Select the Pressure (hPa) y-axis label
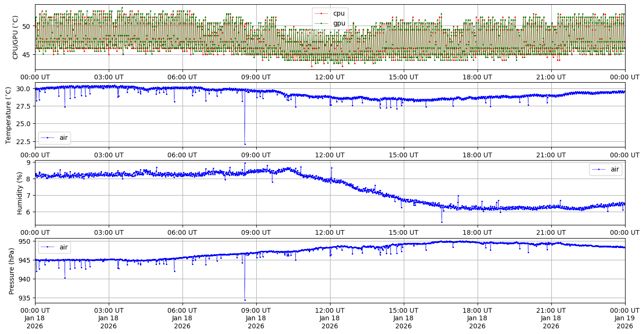The width and height of the screenshot is (644, 334). [12, 271]
